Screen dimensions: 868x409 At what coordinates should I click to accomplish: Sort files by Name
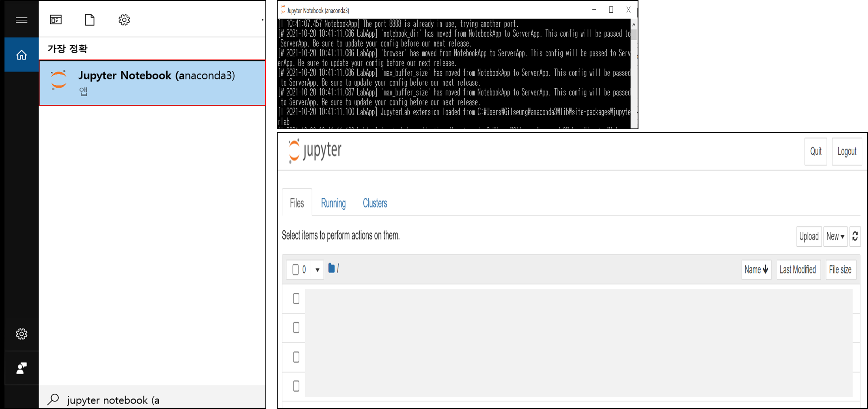pos(756,270)
